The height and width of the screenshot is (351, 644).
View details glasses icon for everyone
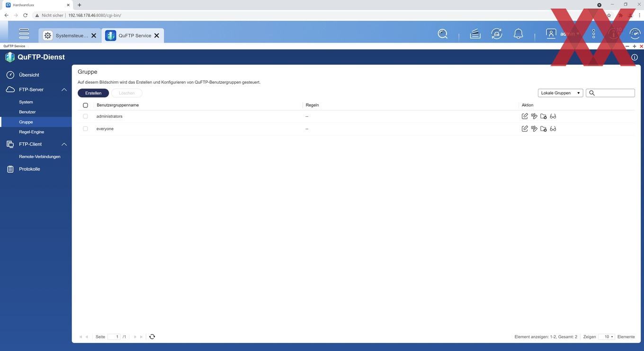click(553, 129)
